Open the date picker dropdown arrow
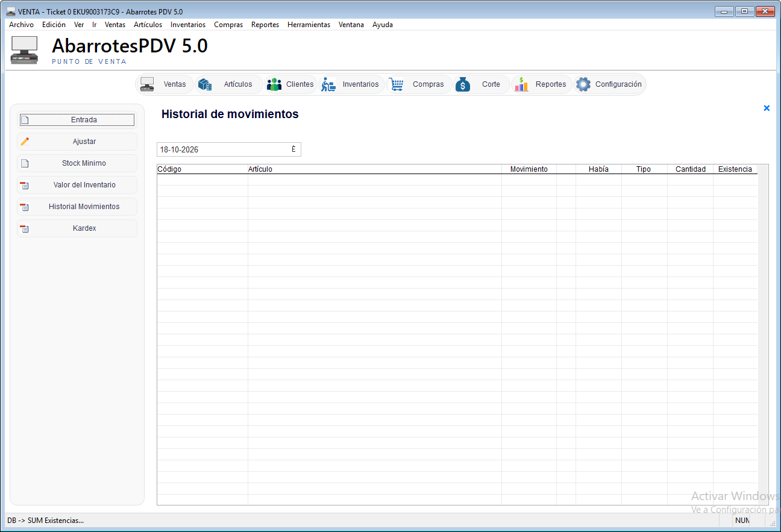The width and height of the screenshot is (781, 532). (293, 149)
